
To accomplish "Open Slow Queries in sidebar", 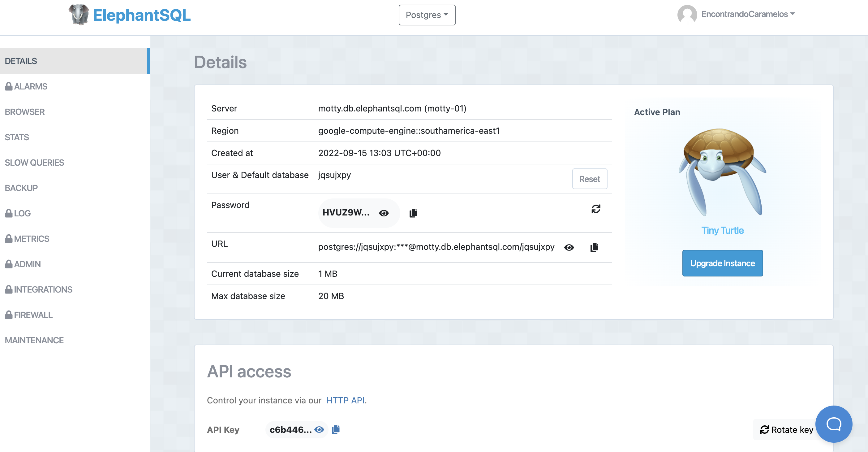I will 34,163.
